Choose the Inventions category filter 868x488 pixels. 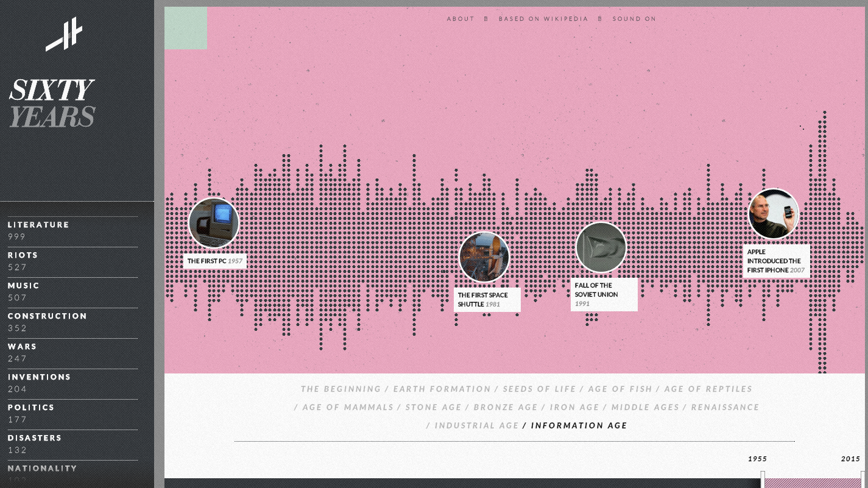[x=40, y=377]
